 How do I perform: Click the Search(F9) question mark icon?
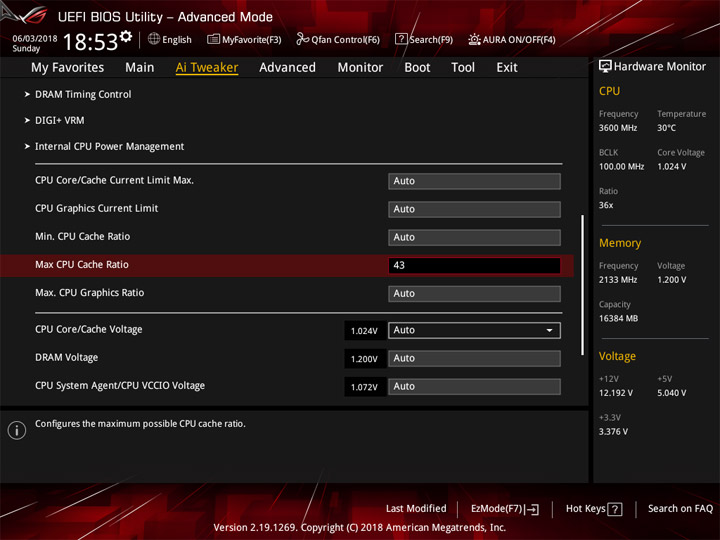(x=401, y=39)
